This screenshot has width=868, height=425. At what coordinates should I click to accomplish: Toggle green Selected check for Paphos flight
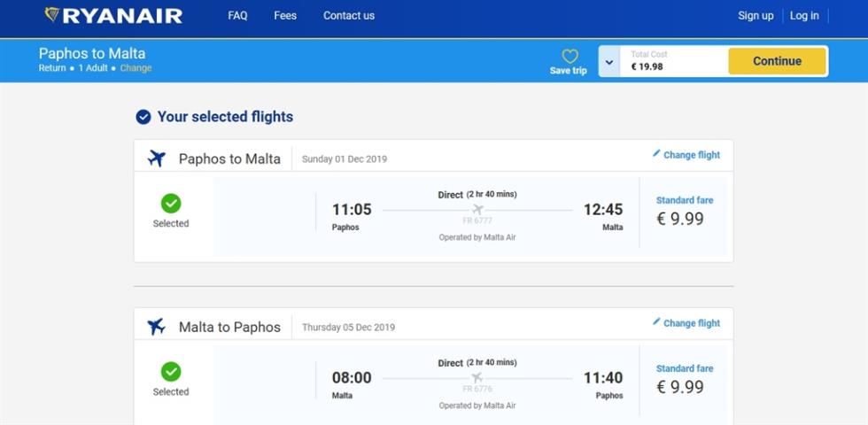click(x=171, y=203)
